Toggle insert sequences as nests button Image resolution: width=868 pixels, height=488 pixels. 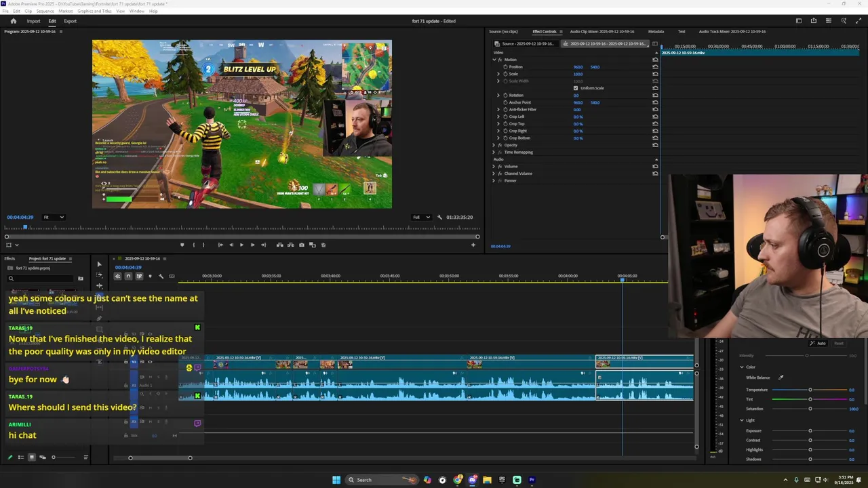click(117, 276)
